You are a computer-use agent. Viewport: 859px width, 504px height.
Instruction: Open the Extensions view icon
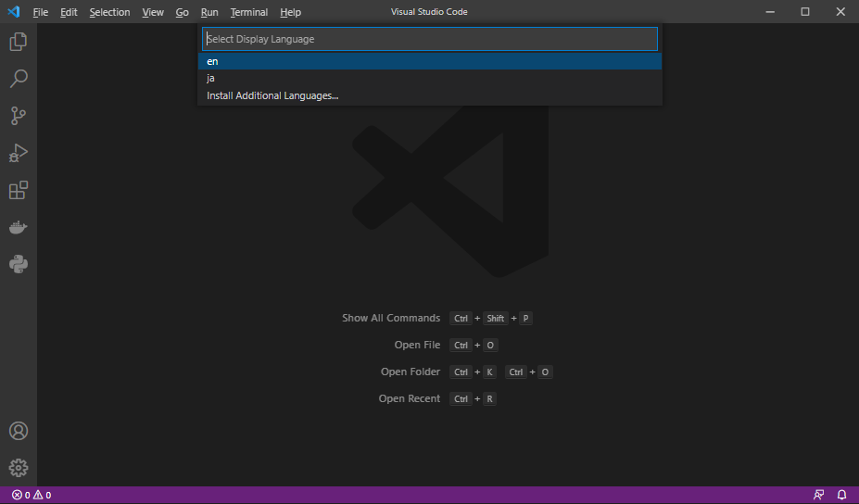19,190
